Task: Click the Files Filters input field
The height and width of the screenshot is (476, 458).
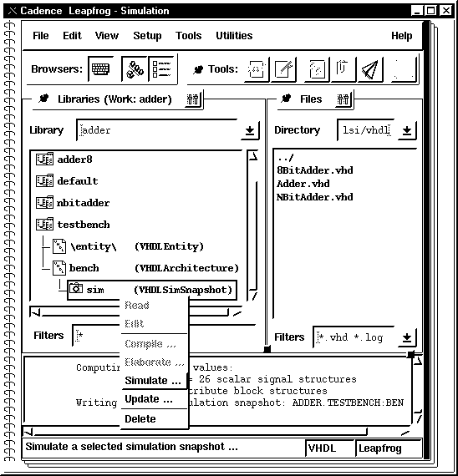Action: 354,337
